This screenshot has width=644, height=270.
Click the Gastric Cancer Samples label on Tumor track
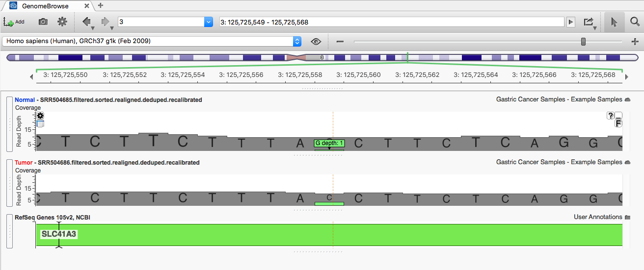point(559,162)
